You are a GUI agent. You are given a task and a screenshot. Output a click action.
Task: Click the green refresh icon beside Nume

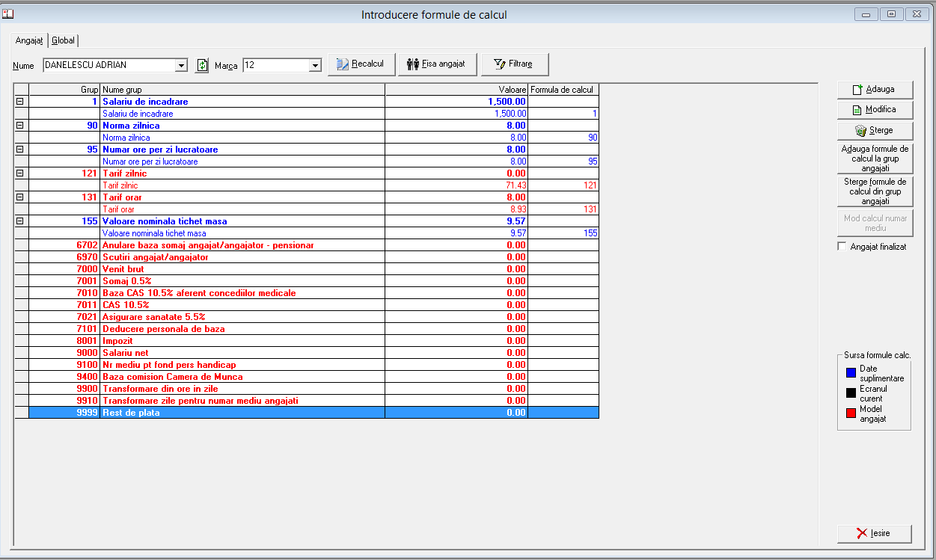pyautogui.click(x=202, y=65)
